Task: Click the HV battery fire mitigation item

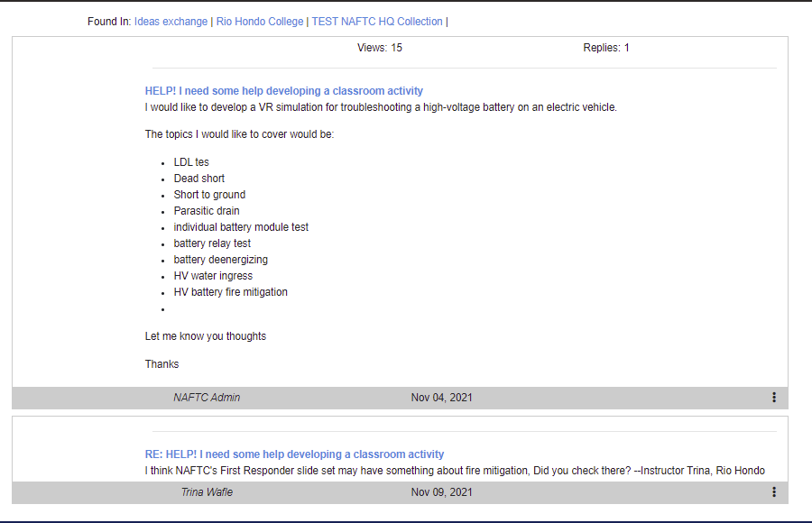Action: (230, 292)
